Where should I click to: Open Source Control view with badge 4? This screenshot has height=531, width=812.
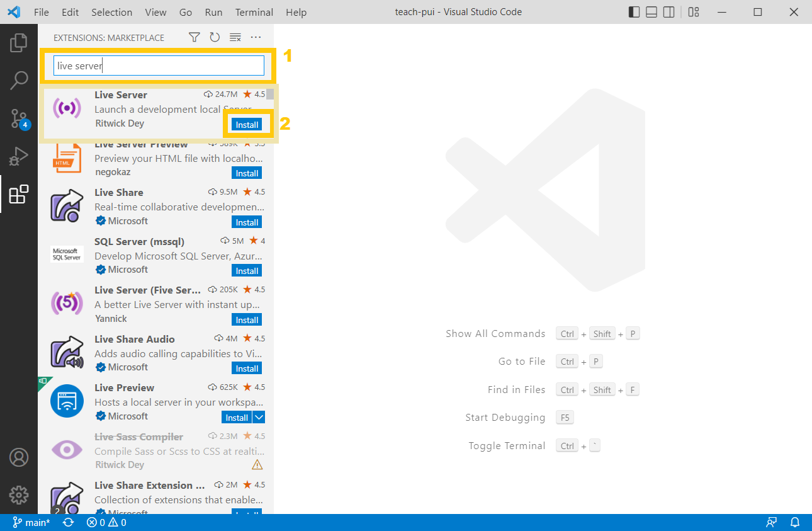tap(19, 118)
